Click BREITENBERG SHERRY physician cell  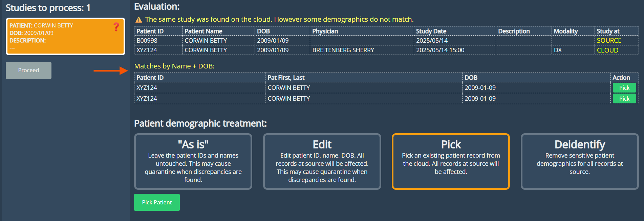343,50
